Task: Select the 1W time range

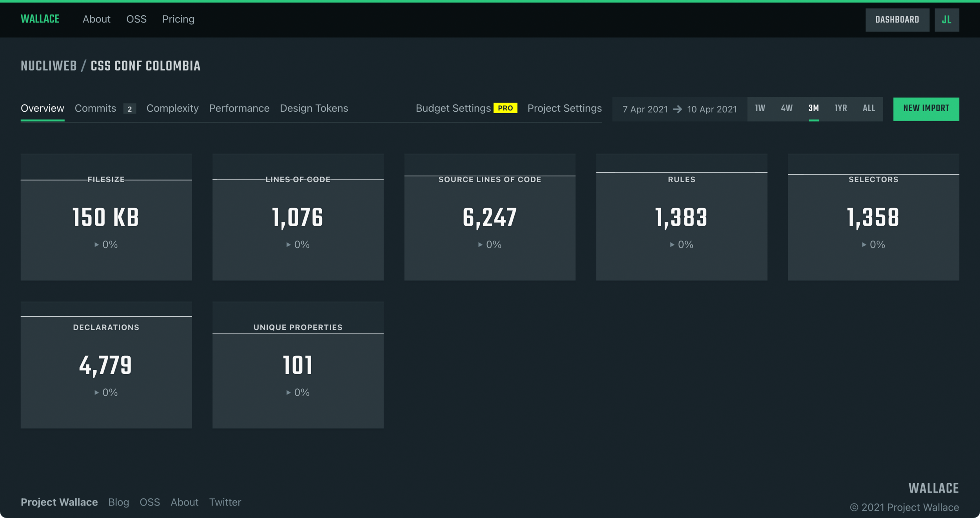Action: click(x=760, y=108)
